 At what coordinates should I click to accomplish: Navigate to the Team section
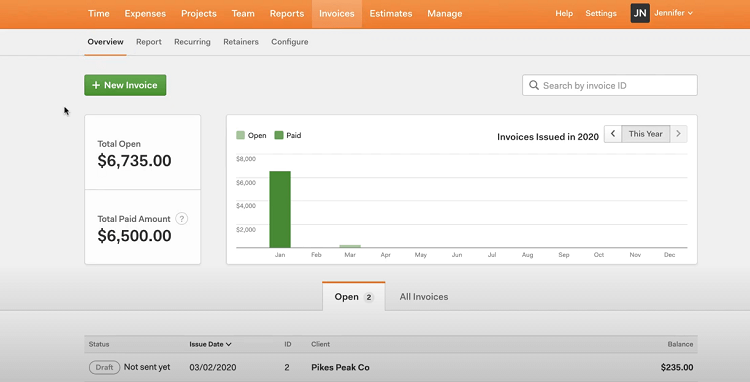click(x=243, y=13)
